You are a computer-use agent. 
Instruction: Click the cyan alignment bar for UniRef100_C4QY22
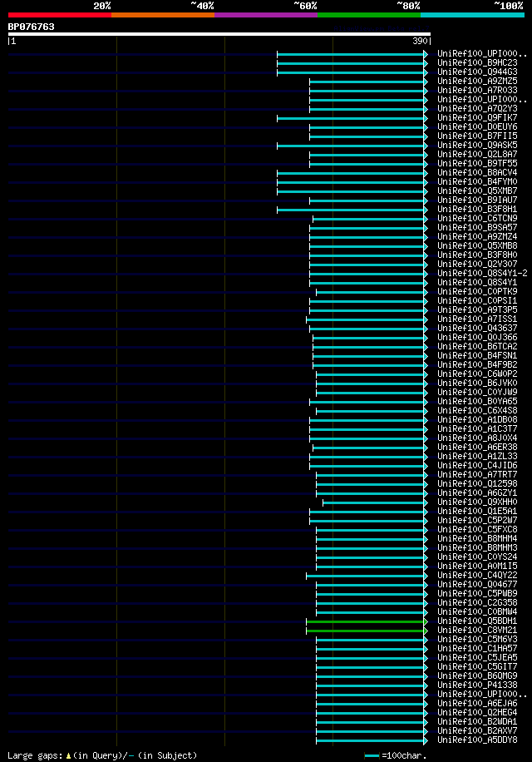pos(367,576)
